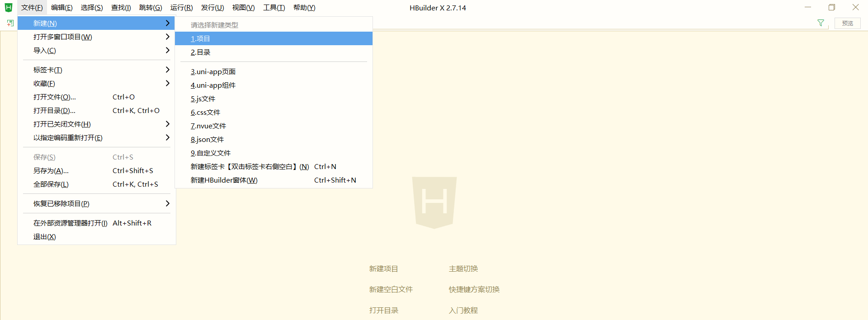Create an 8.json文件
Viewport: 868px width, 320px height.
click(274, 140)
